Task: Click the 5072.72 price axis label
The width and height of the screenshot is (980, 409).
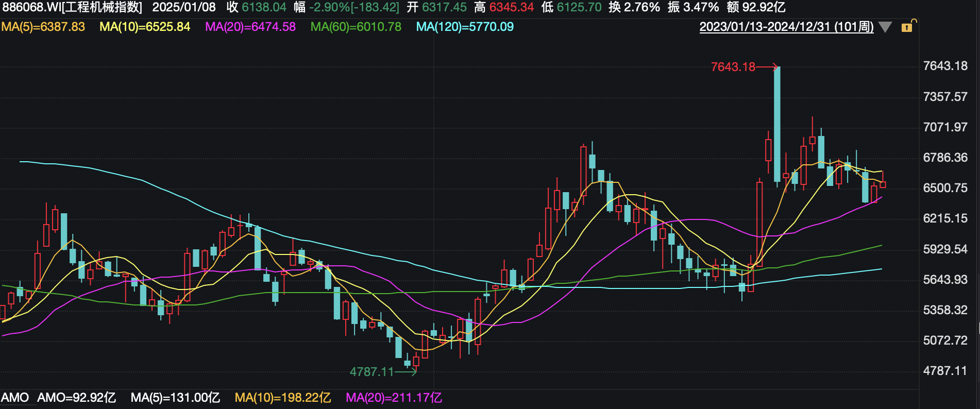Action: coord(945,340)
